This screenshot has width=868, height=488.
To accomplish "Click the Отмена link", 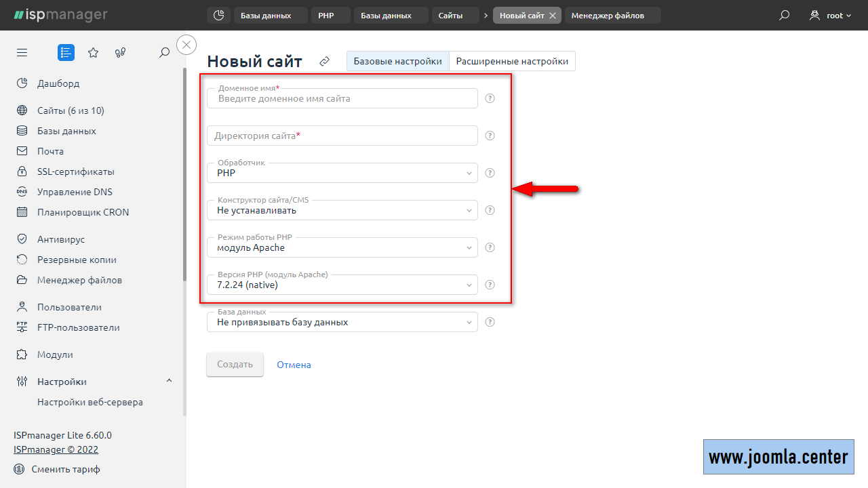I will (294, 365).
